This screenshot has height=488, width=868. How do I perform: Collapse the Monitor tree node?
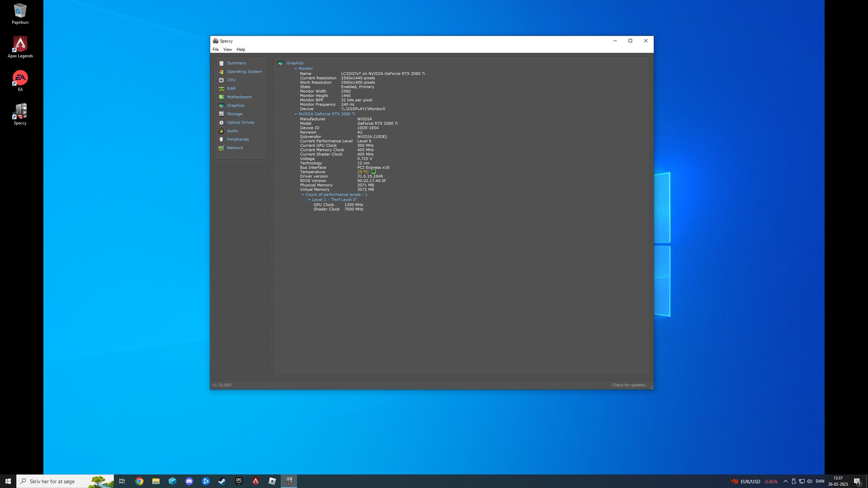pyautogui.click(x=296, y=69)
